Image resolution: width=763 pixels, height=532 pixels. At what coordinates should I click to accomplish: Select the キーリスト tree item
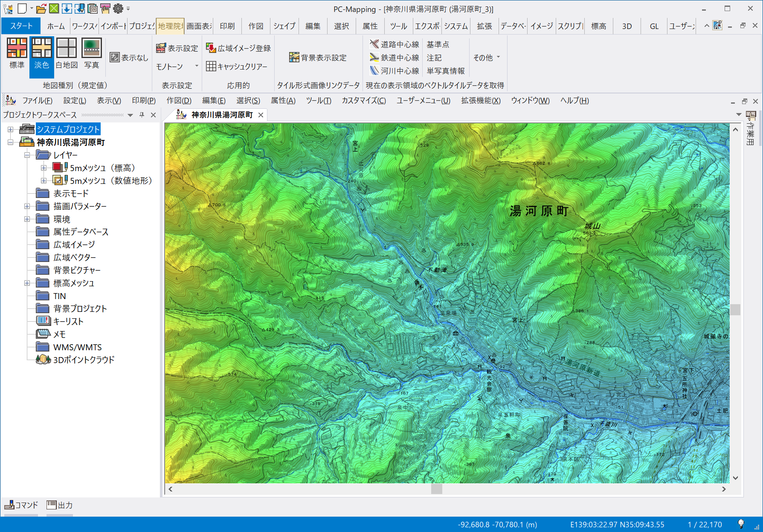68,321
